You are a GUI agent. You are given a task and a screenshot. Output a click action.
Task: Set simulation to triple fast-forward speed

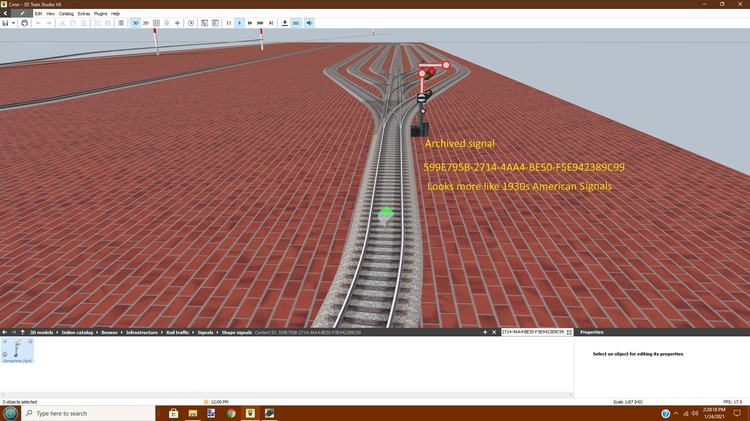(260, 23)
